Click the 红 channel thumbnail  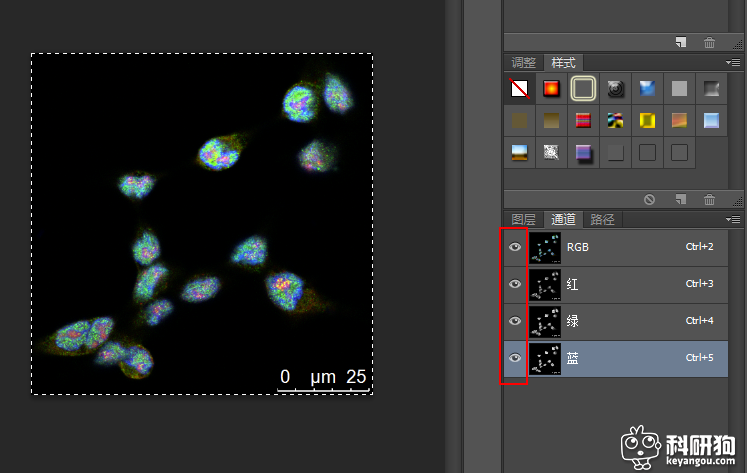pos(545,284)
